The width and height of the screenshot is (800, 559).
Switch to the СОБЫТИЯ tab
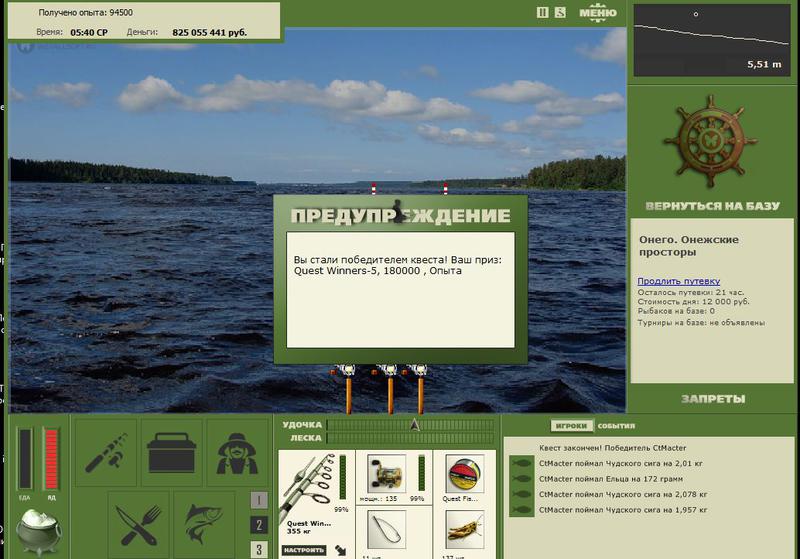pyautogui.click(x=616, y=425)
